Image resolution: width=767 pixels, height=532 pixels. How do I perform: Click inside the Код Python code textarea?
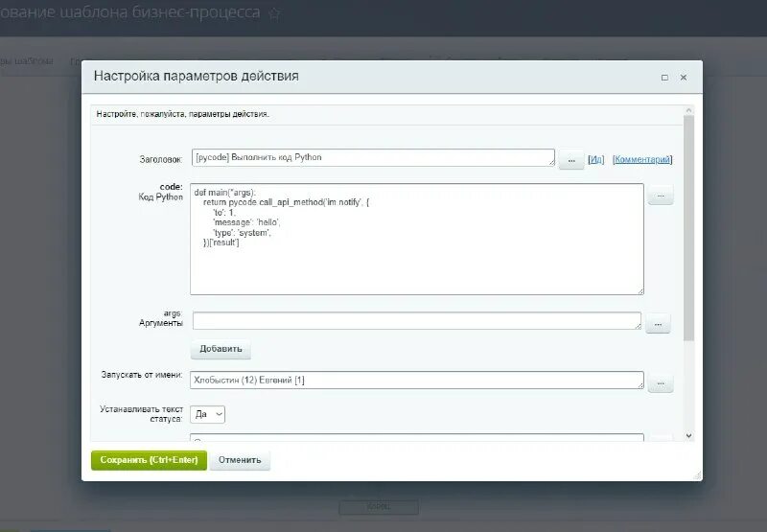pyautogui.click(x=417, y=239)
